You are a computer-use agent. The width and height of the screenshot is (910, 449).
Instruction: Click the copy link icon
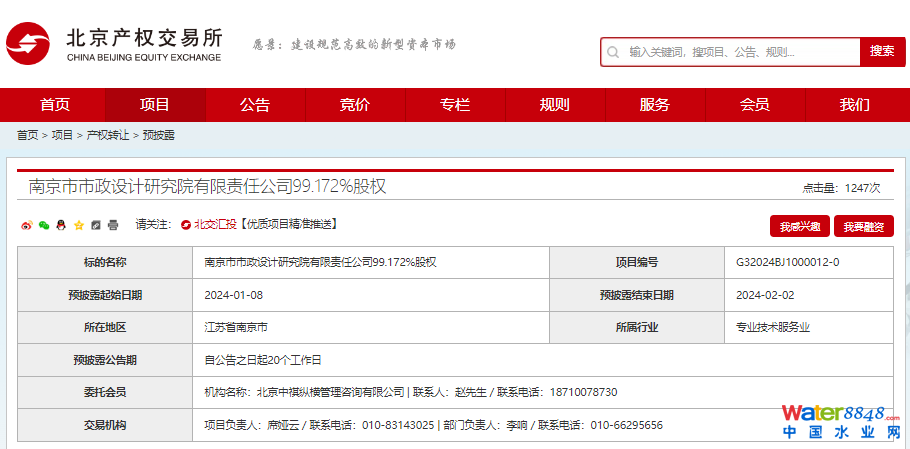[x=96, y=225]
